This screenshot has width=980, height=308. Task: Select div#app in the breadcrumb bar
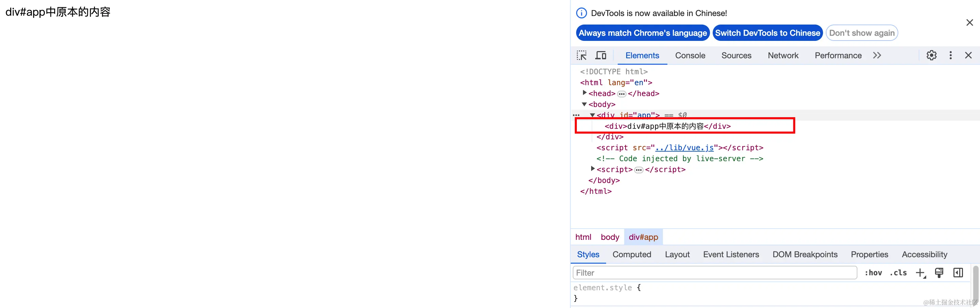tap(643, 237)
